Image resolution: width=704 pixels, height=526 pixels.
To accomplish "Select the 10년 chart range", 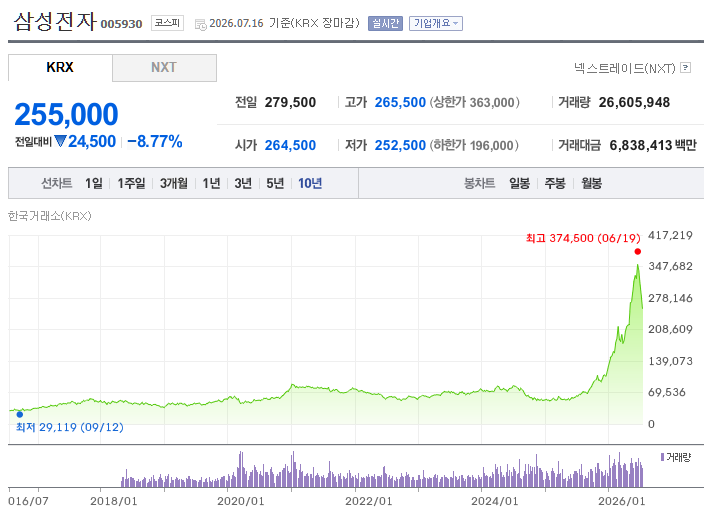I will pos(310,183).
